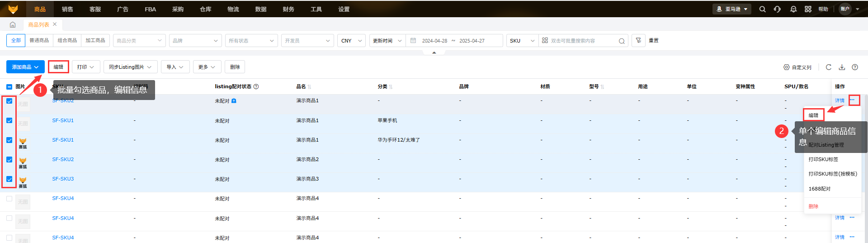The image size is (868, 243).
Task: Click the download export icon
Action: (842, 67)
